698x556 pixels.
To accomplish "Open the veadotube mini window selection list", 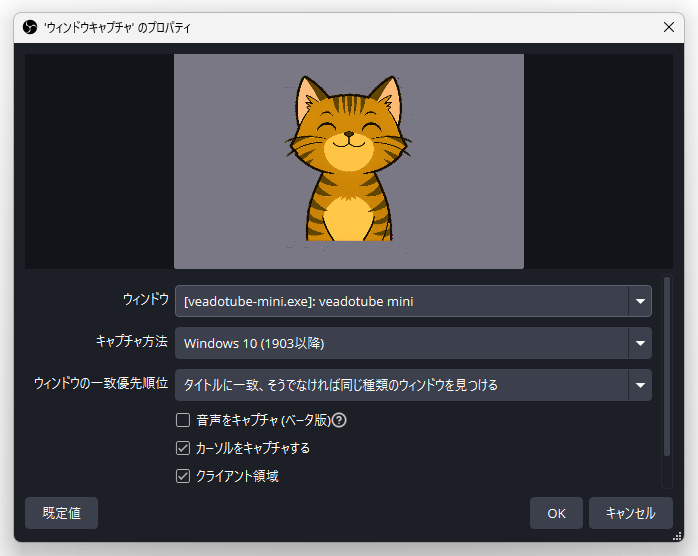I will 400,301.
